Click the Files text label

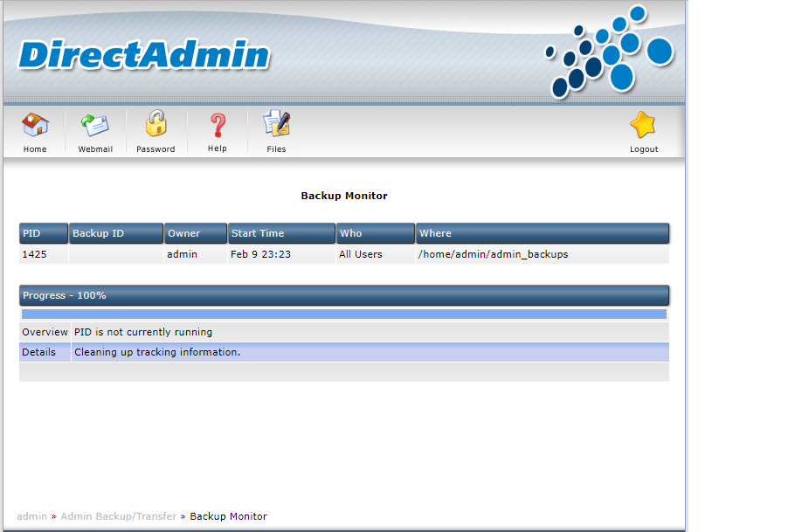(x=276, y=149)
